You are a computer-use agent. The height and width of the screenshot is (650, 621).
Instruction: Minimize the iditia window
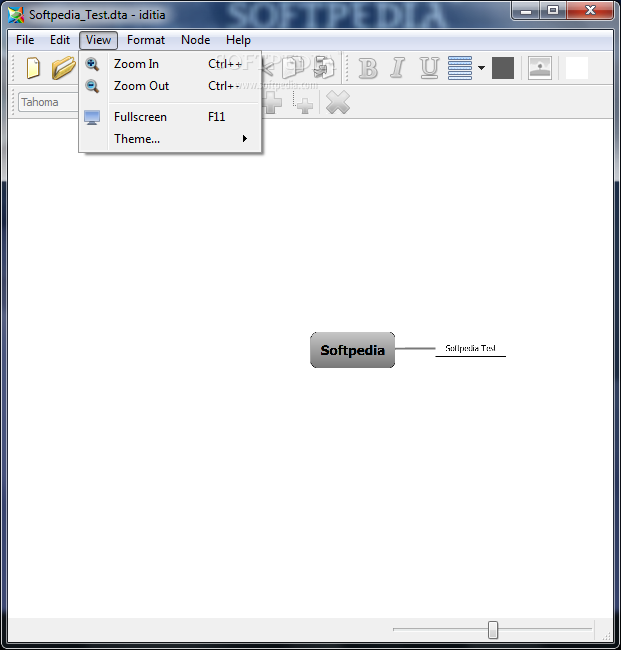click(526, 11)
